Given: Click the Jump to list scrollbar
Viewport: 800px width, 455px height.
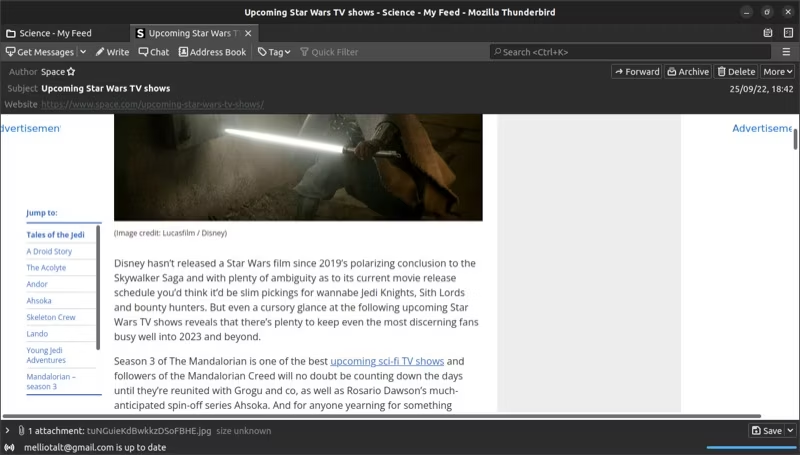Looking at the screenshot, I should pyautogui.click(x=98, y=288).
